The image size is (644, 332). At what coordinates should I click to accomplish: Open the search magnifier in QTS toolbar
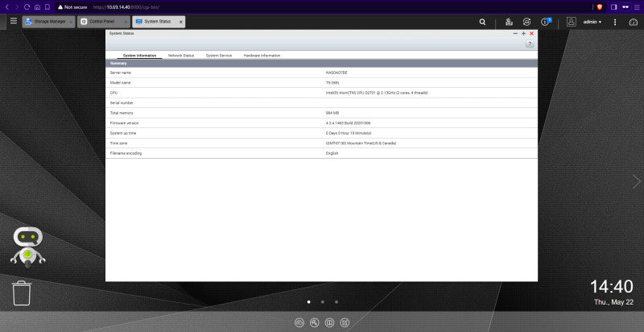[482, 23]
